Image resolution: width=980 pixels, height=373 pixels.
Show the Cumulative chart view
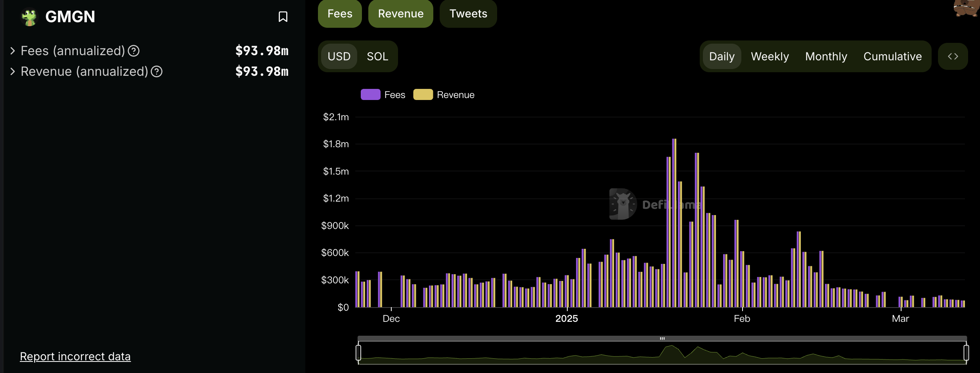[x=892, y=56]
